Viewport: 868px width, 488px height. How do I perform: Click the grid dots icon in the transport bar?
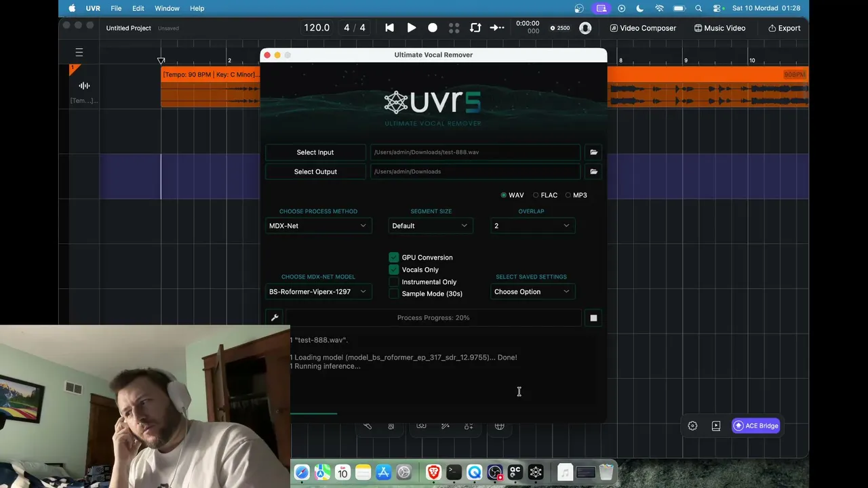click(x=454, y=28)
